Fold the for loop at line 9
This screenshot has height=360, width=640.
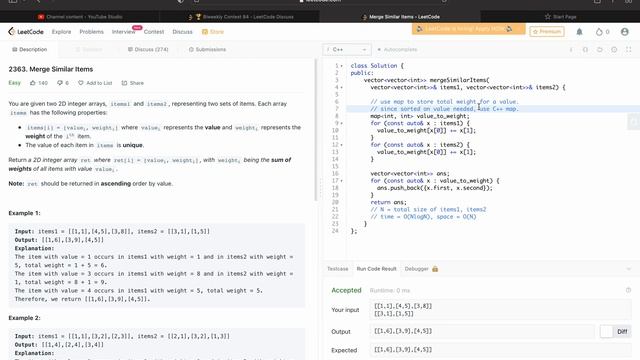pos(342,123)
